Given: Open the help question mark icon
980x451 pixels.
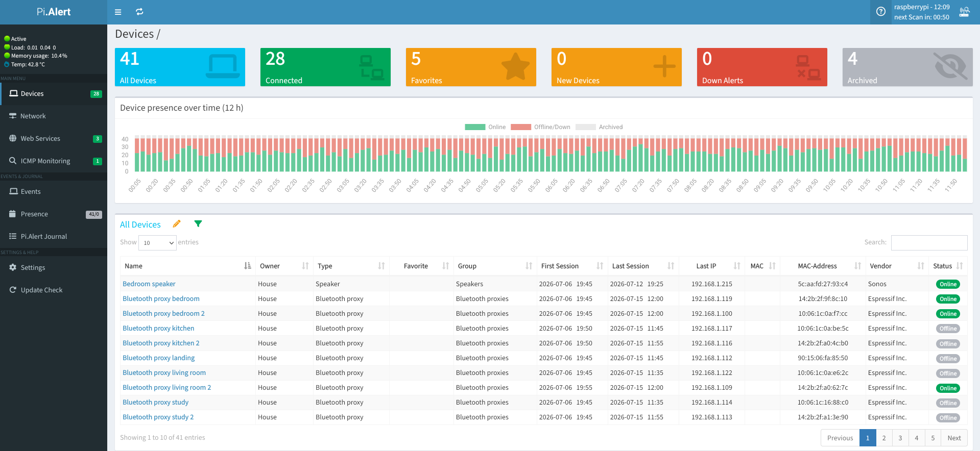Looking at the screenshot, I should coord(881,12).
